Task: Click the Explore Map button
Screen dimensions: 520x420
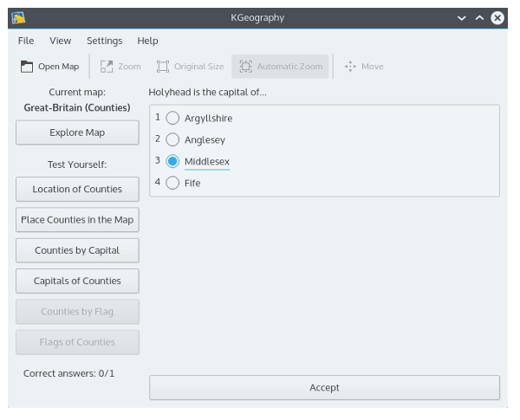Action: coord(77,132)
